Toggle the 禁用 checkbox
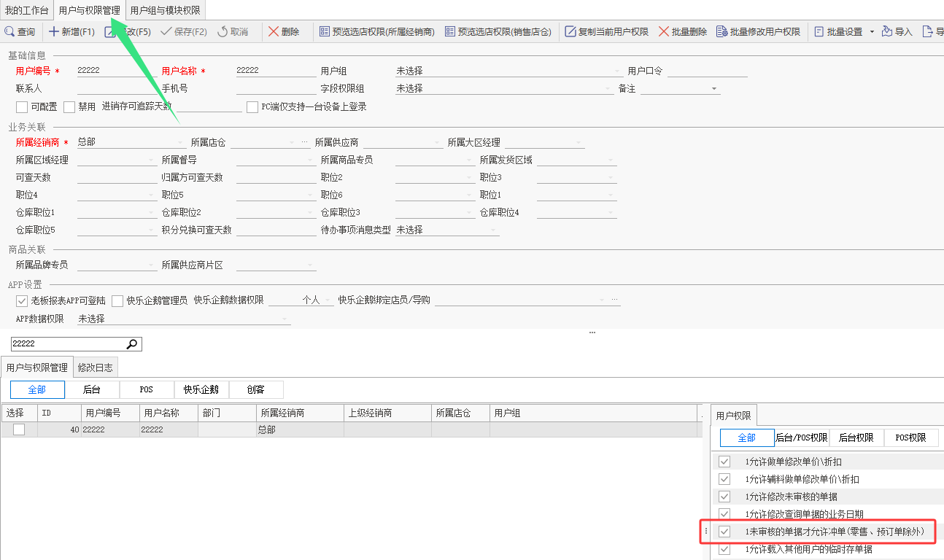 coord(69,107)
